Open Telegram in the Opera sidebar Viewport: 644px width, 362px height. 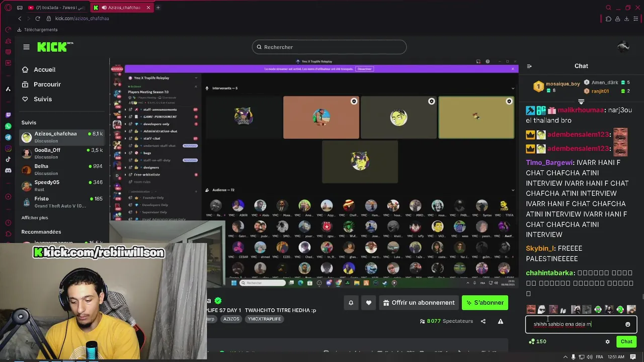pos(8,137)
